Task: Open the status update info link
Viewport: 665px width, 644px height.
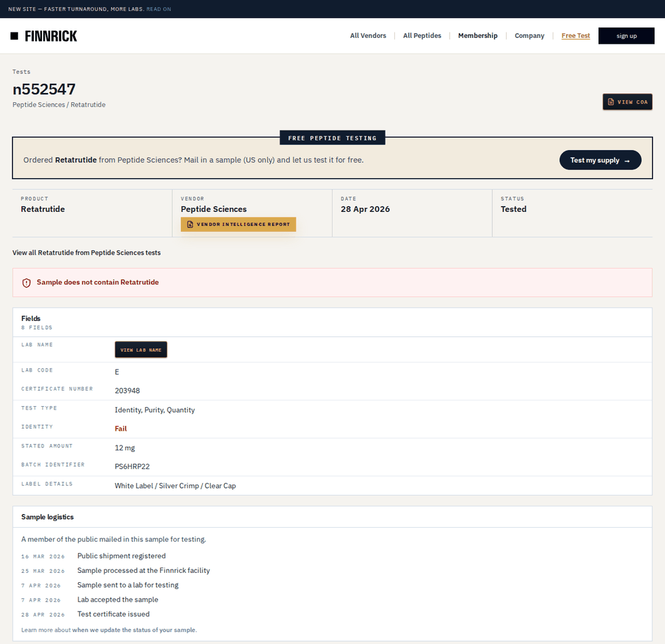Action: tap(134, 630)
